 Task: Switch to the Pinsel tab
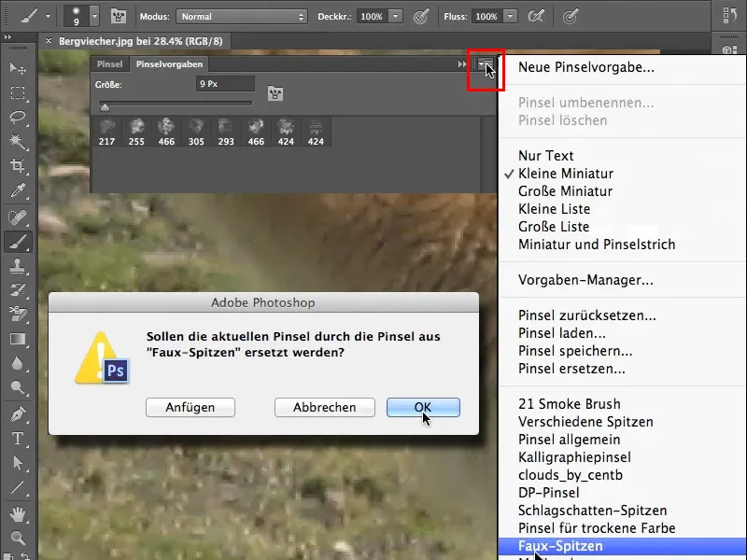coord(109,64)
